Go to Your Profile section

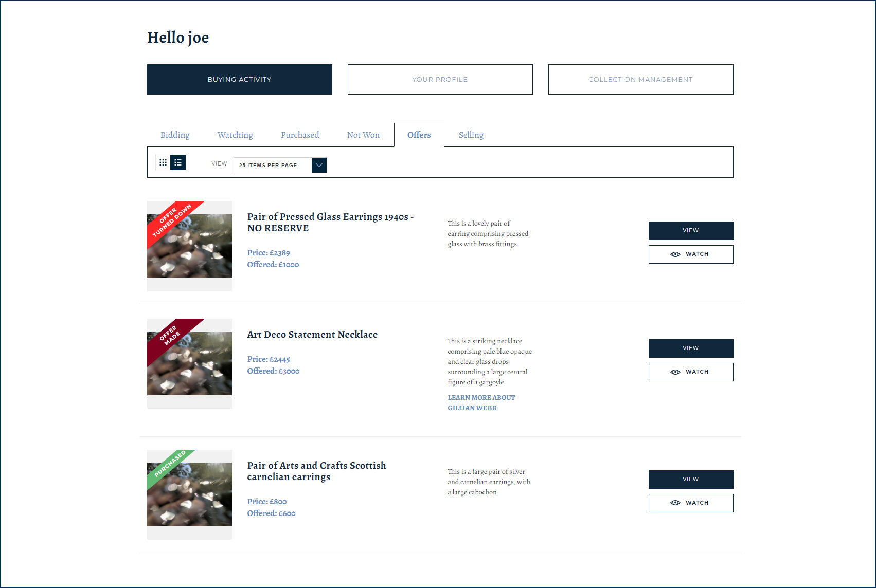point(440,79)
